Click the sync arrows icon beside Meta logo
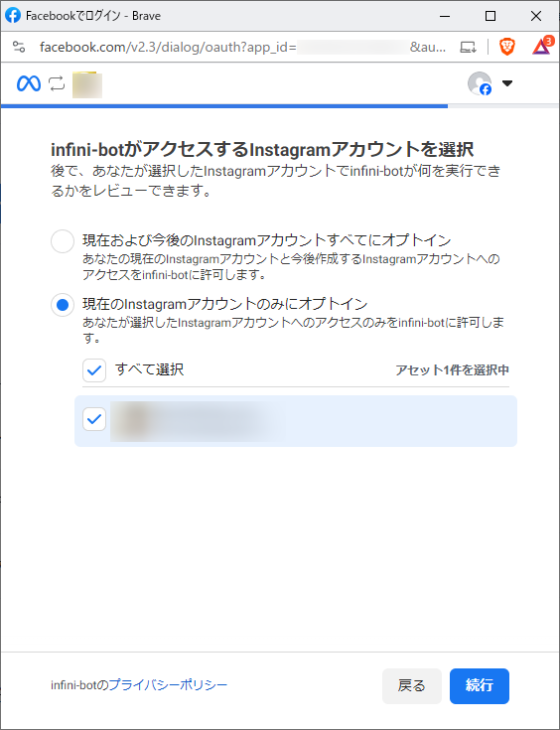The height and width of the screenshot is (730, 560). tap(57, 83)
